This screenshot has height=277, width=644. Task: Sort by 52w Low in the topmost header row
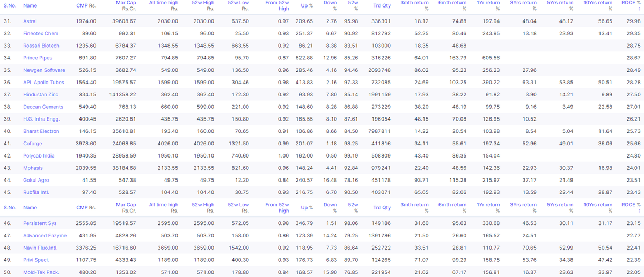tap(238, 6)
